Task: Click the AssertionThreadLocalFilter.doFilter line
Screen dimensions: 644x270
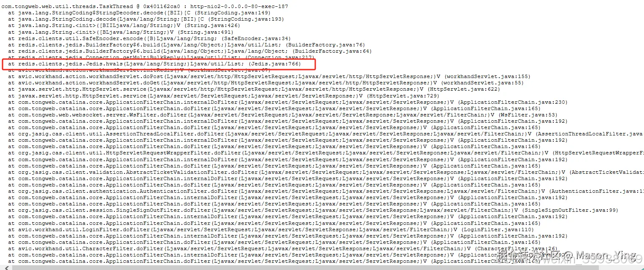Action: [x=325, y=134]
